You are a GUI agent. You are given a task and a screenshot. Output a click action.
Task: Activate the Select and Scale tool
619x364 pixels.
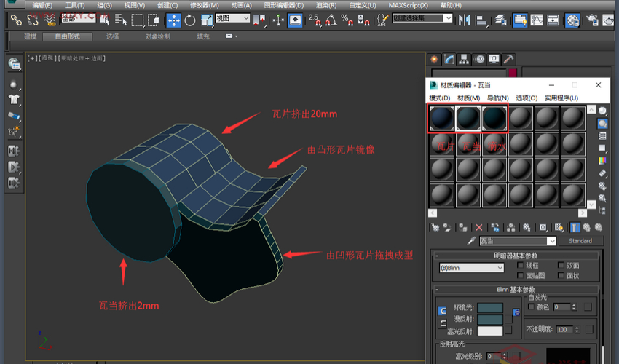pyautogui.click(x=207, y=20)
